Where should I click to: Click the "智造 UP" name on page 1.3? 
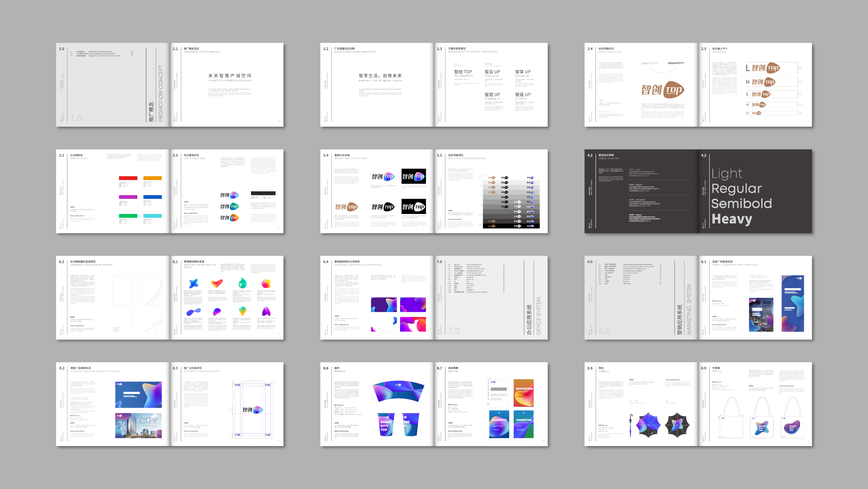tap(492, 95)
